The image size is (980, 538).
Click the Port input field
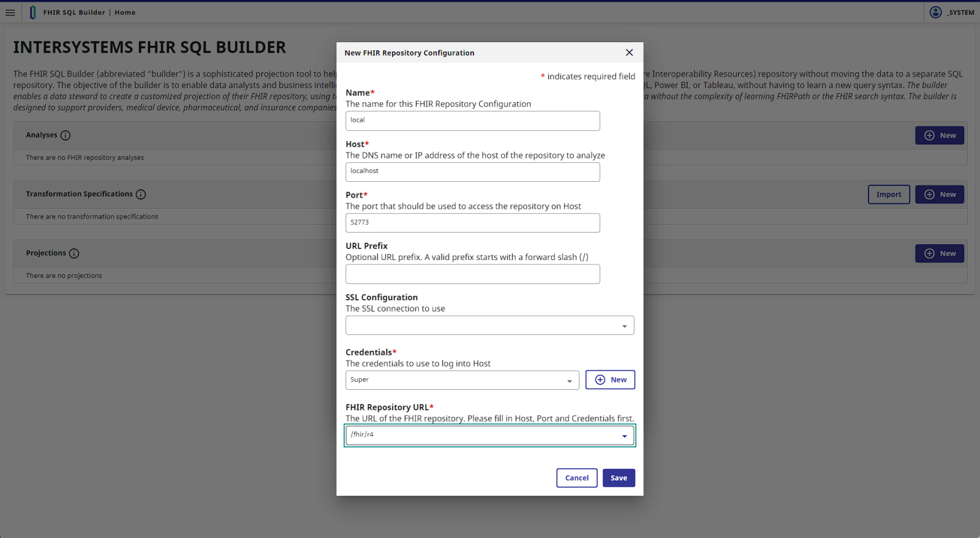click(472, 223)
